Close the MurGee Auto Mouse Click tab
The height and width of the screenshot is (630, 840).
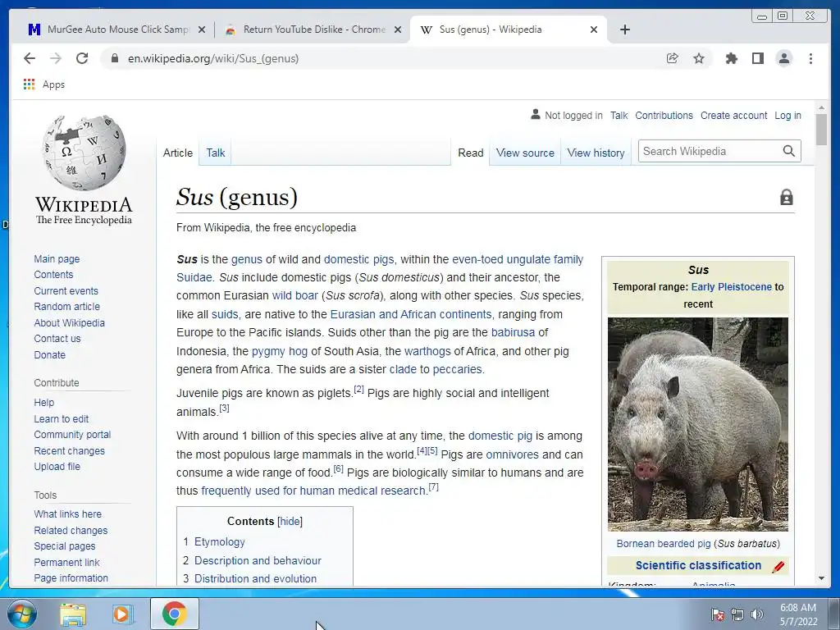point(202,30)
